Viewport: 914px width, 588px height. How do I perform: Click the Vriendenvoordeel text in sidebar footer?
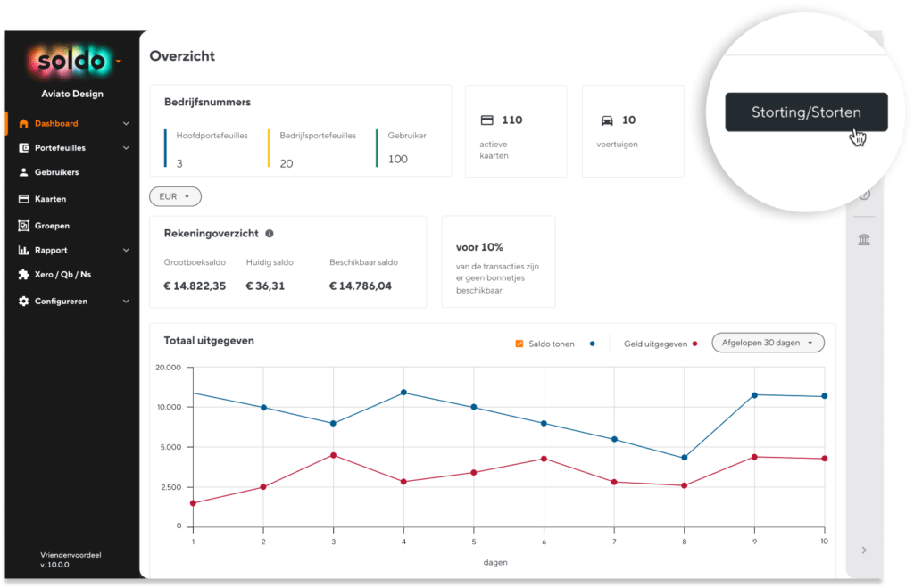(x=71, y=555)
